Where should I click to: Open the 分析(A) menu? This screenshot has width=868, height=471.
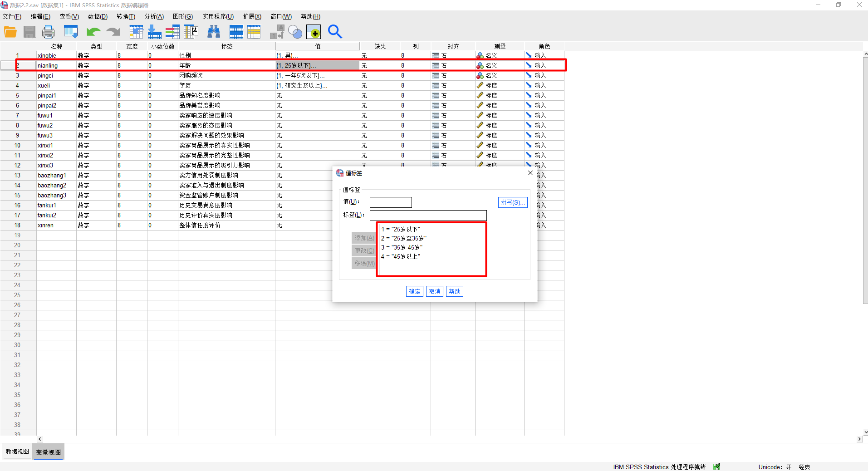pos(154,16)
